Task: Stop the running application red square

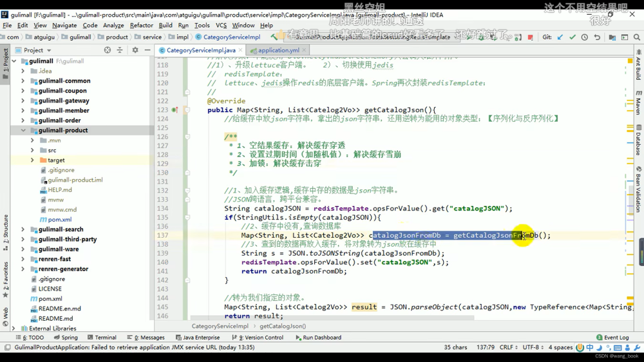Action: point(530,37)
